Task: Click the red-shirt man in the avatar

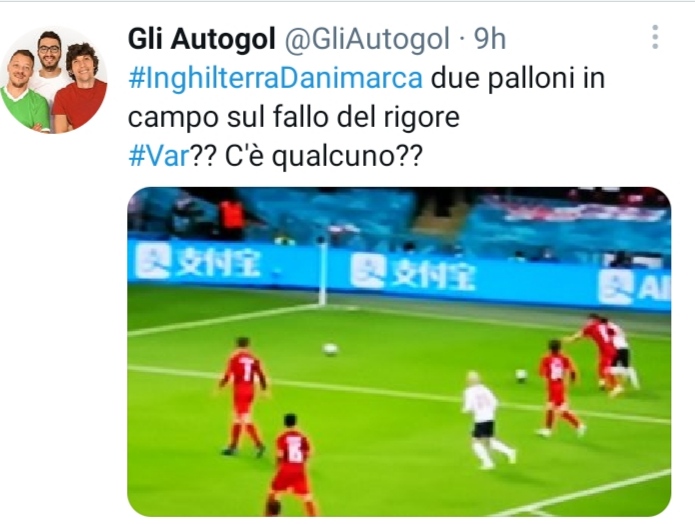Action: pyautogui.click(x=80, y=89)
